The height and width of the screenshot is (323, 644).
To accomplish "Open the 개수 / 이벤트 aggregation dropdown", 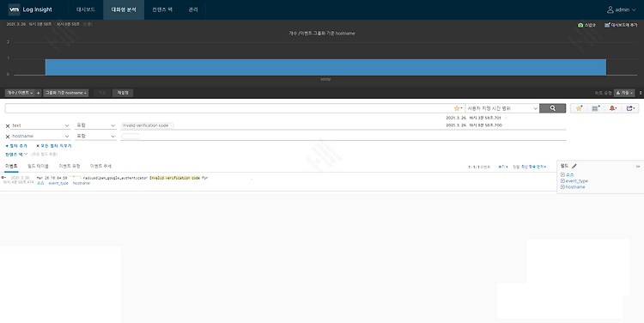I will 20,93.
